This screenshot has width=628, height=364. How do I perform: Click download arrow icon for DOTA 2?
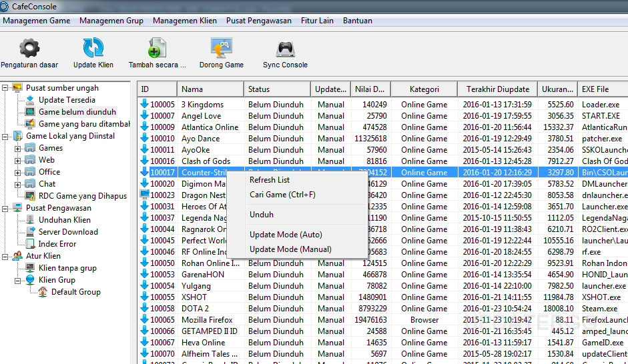point(145,308)
